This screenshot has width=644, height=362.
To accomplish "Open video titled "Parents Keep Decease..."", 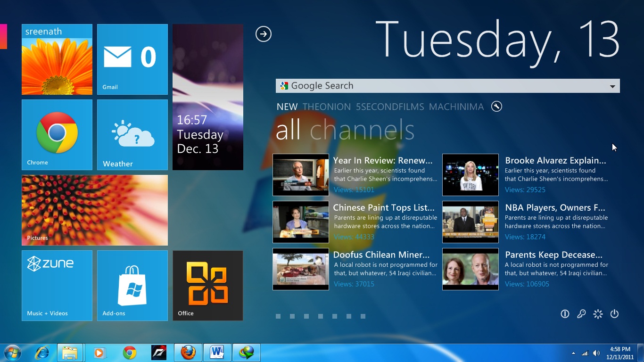I will point(554,255).
